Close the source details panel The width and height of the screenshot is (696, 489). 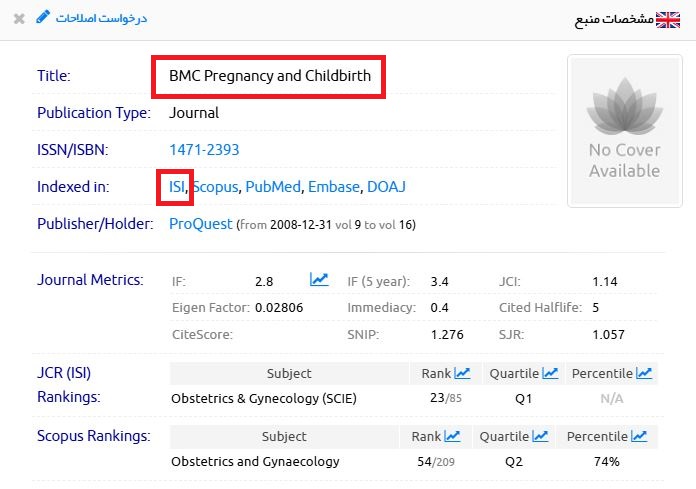19,18
